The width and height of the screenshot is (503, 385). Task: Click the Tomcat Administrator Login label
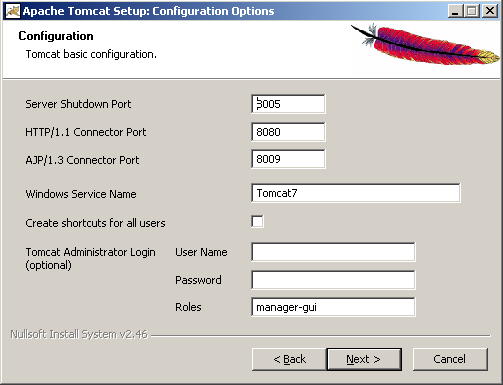(90, 259)
